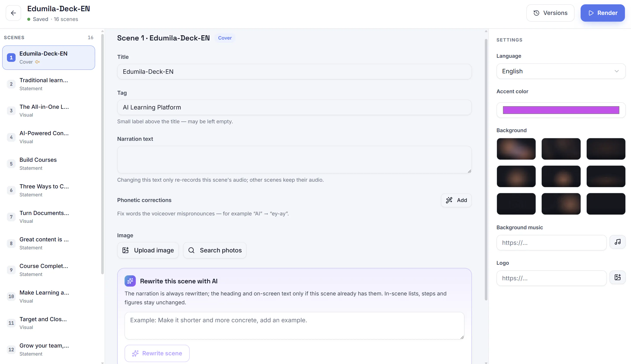
Task: Choose the last background in the top row
Action: (606, 149)
